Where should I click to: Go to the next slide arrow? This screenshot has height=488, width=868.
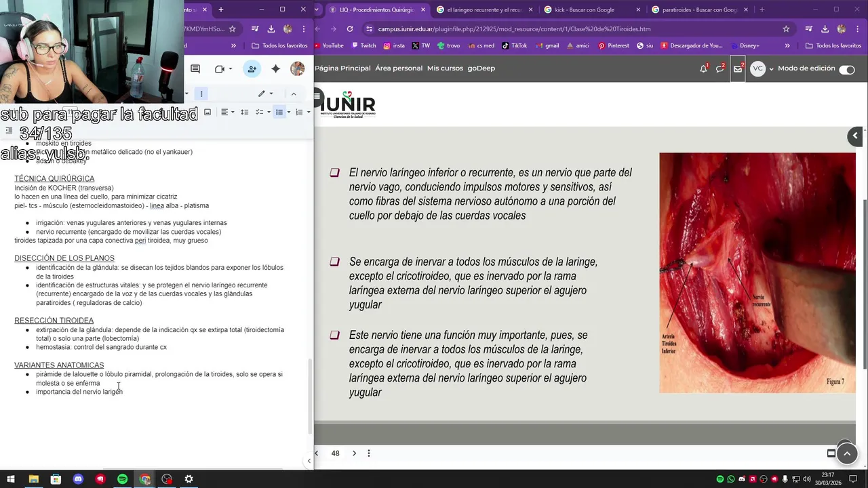point(354,453)
